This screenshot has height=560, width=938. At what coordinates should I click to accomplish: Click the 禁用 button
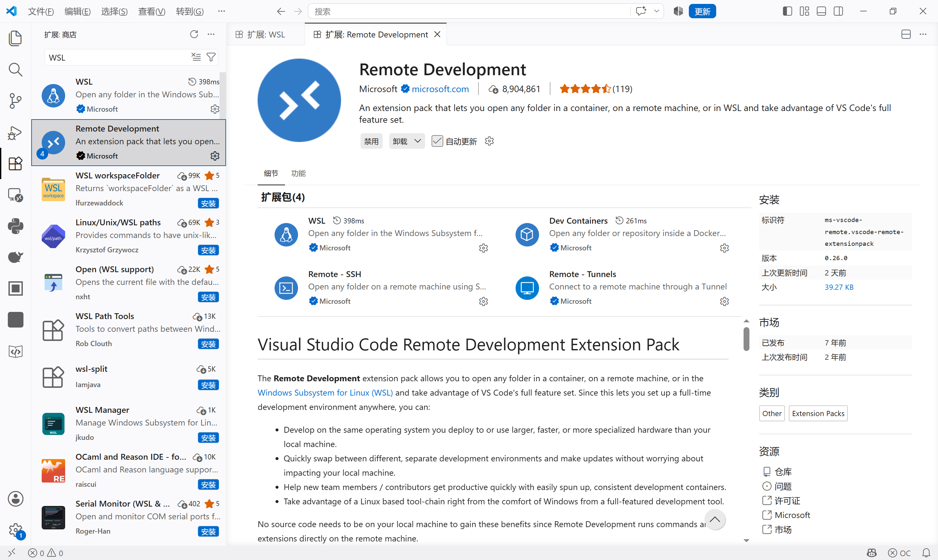(371, 141)
